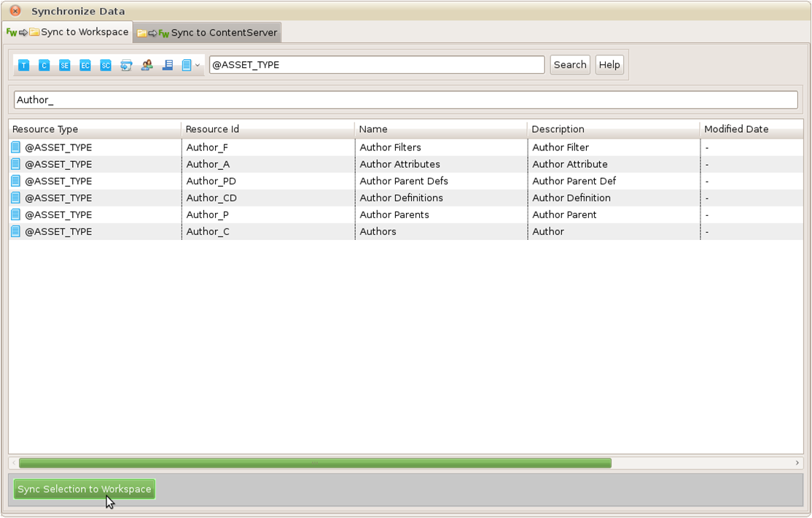The width and height of the screenshot is (812, 518).
Task: Click the document icon in Author_A row
Action: (15, 164)
